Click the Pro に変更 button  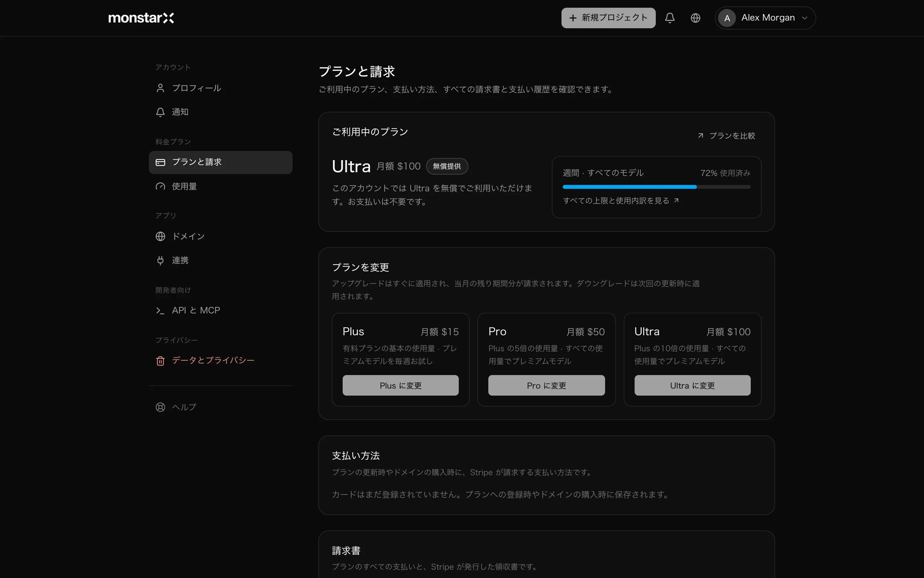546,385
